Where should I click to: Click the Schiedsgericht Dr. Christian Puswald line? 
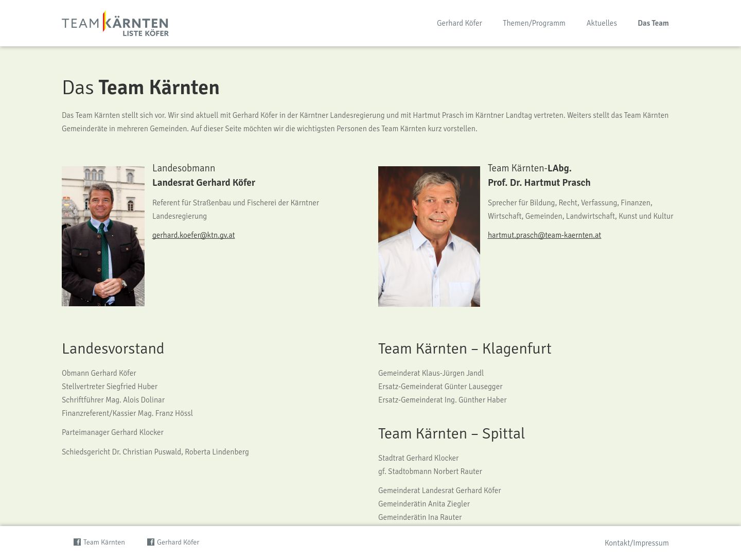click(155, 452)
